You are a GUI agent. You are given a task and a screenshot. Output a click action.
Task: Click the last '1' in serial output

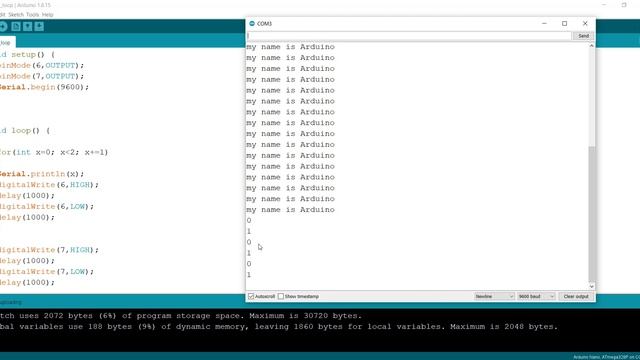click(x=249, y=275)
